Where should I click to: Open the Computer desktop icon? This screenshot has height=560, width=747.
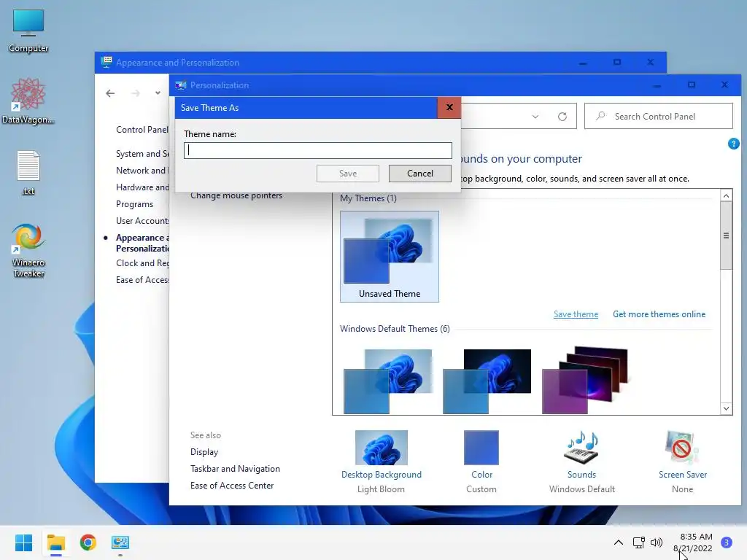point(28,31)
